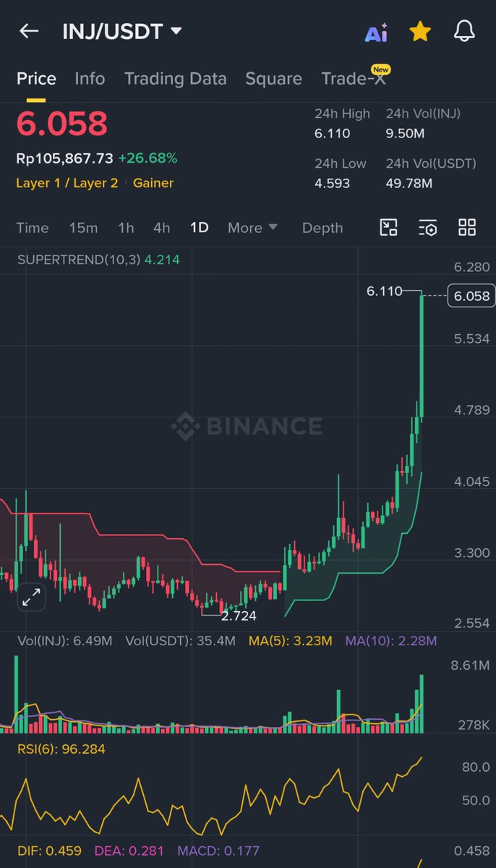Open the INJ/USDT pair selector dropdown
The width and height of the screenshot is (496, 868).
click(x=122, y=31)
